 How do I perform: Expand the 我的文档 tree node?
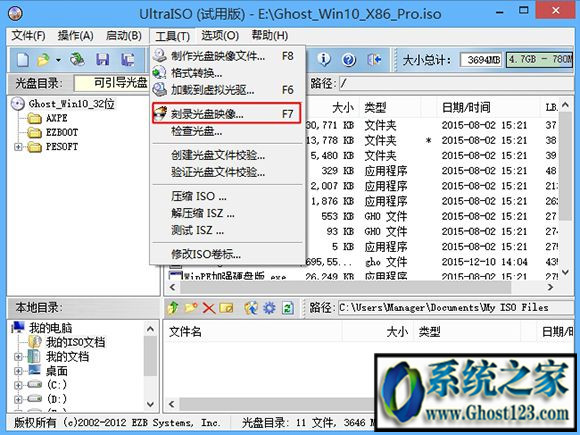[x=18, y=357]
